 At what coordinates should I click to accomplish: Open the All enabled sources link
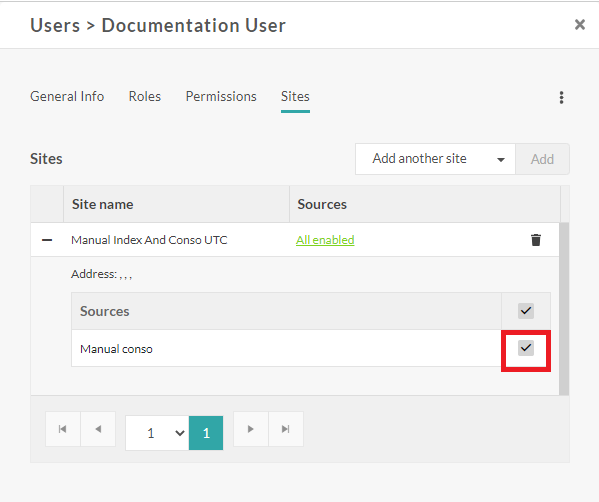click(x=325, y=240)
